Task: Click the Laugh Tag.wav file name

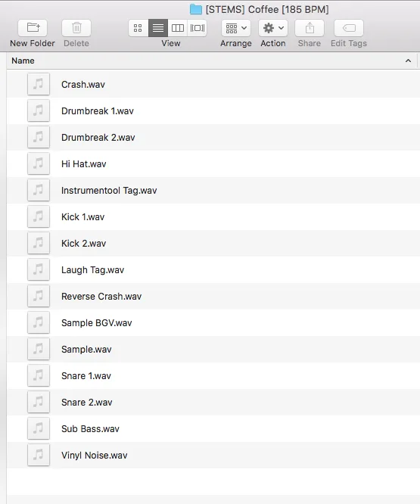Action: (x=92, y=270)
